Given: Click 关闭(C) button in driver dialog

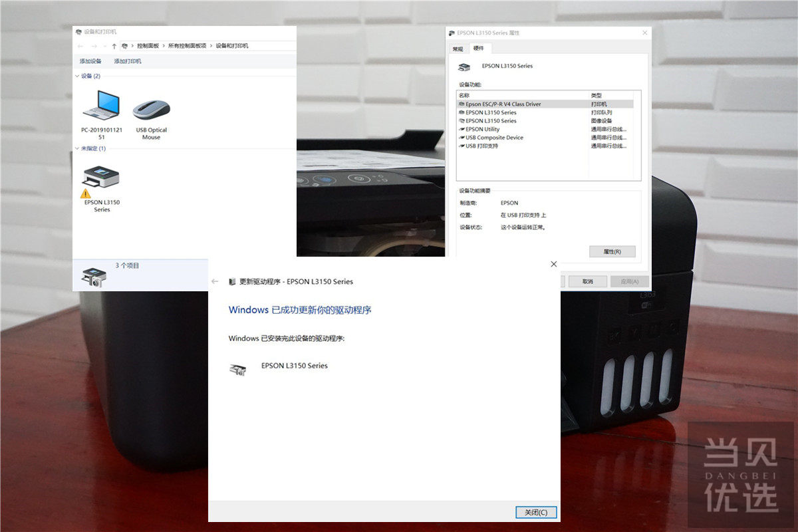Looking at the screenshot, I should click(x=536, y=512).
